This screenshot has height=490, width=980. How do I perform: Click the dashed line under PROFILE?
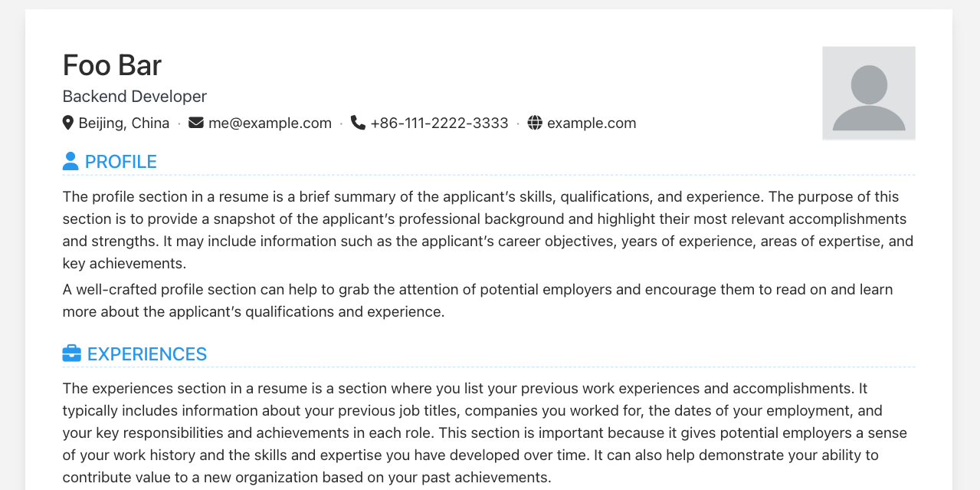[489, 175]
